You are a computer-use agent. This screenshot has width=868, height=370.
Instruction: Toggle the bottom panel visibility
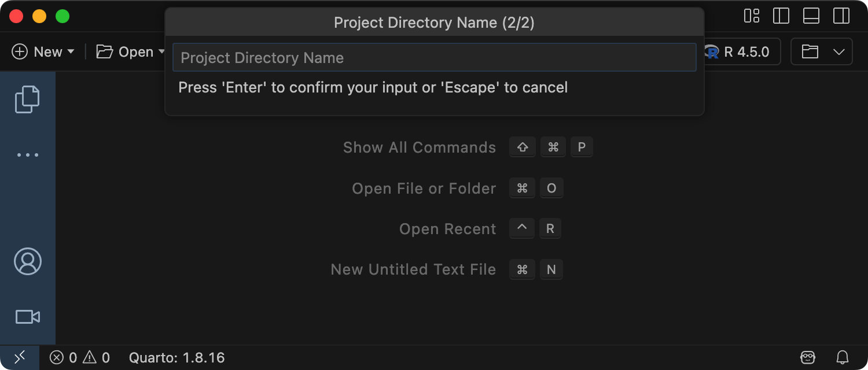[811, 16]
